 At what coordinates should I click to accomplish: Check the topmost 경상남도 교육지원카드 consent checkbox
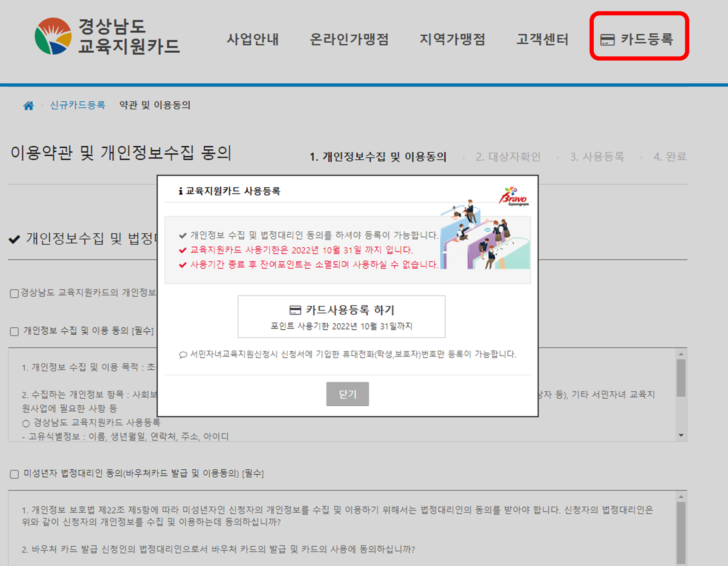click(x=14, y=293)
